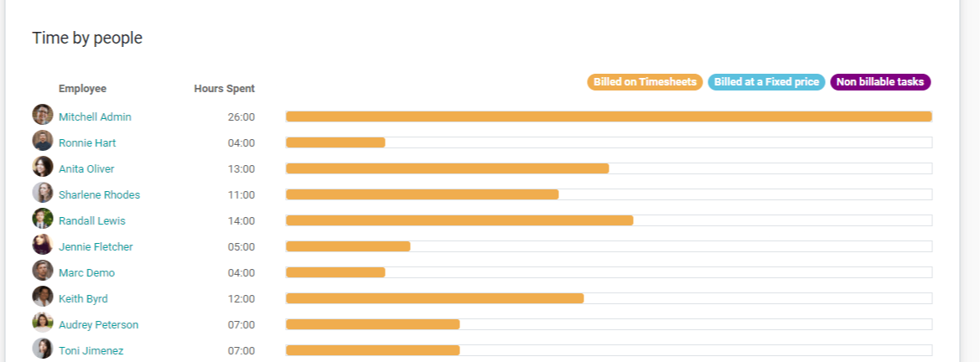Click the Toni Jimenez name link

click(91, 351)
